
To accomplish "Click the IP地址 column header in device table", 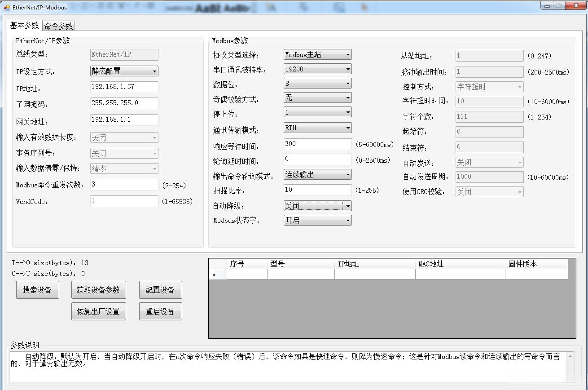I will (375, 264).
